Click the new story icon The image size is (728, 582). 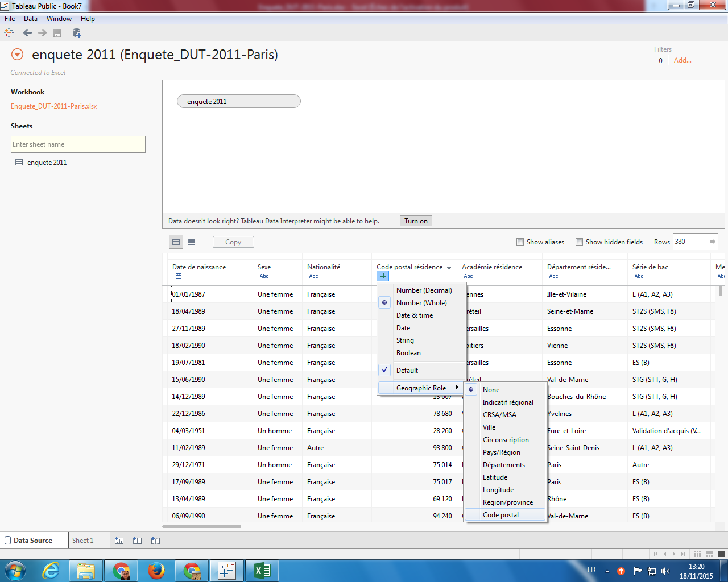pos(155,541)
